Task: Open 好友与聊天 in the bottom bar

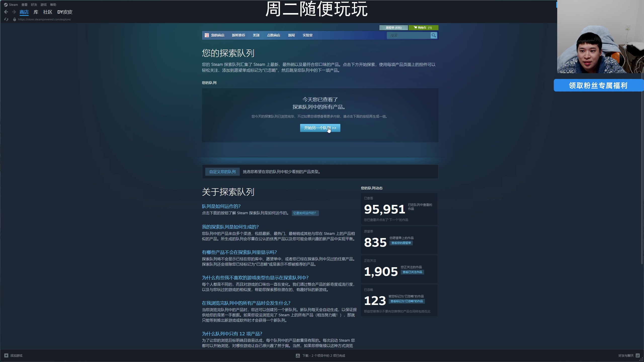Action: coord(626,355)
